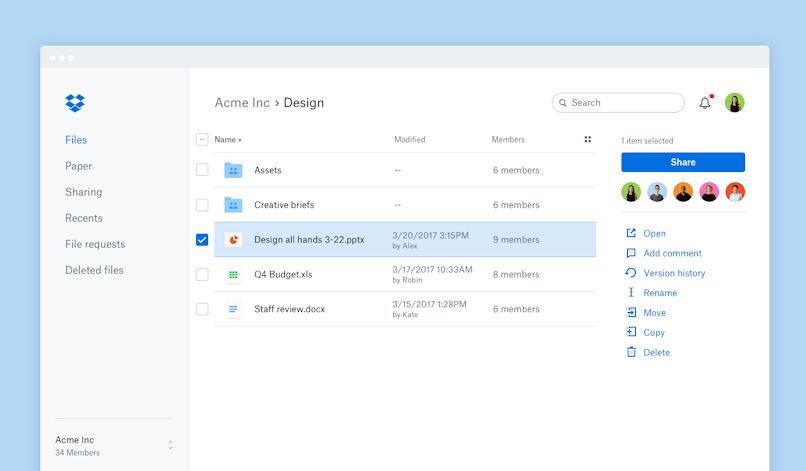
Task: Open Sharing in the sidebar
Action: point(83,192)
